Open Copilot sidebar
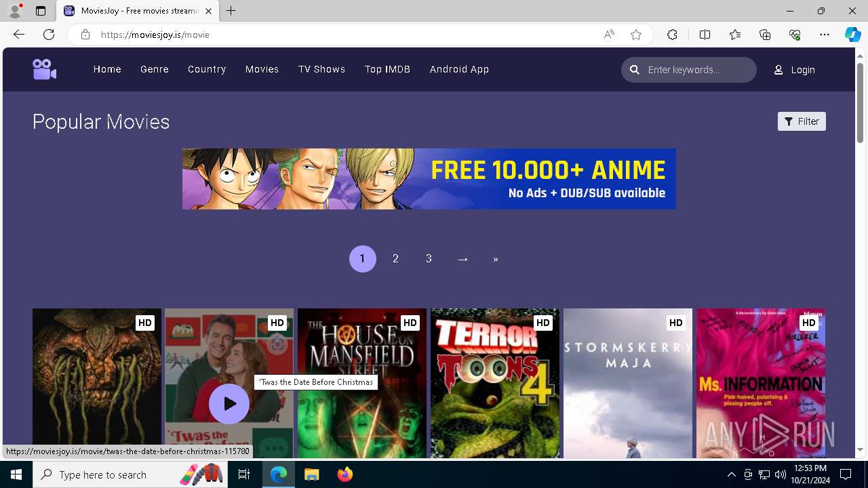This screenshot has height=488, width=868. (x=852, y=35)
